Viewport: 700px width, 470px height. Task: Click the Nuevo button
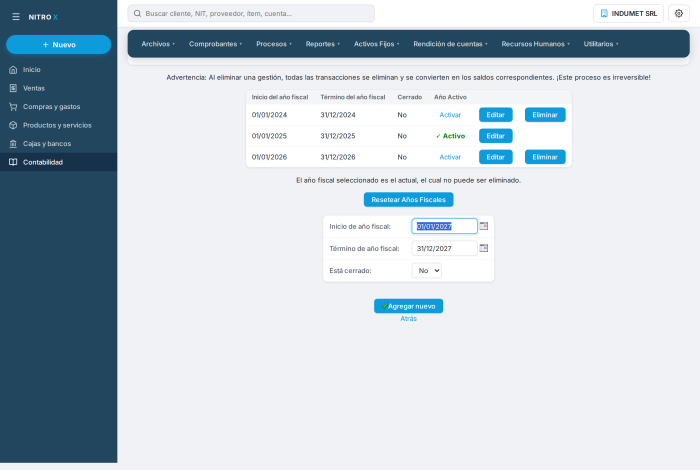tap(58, 45)
